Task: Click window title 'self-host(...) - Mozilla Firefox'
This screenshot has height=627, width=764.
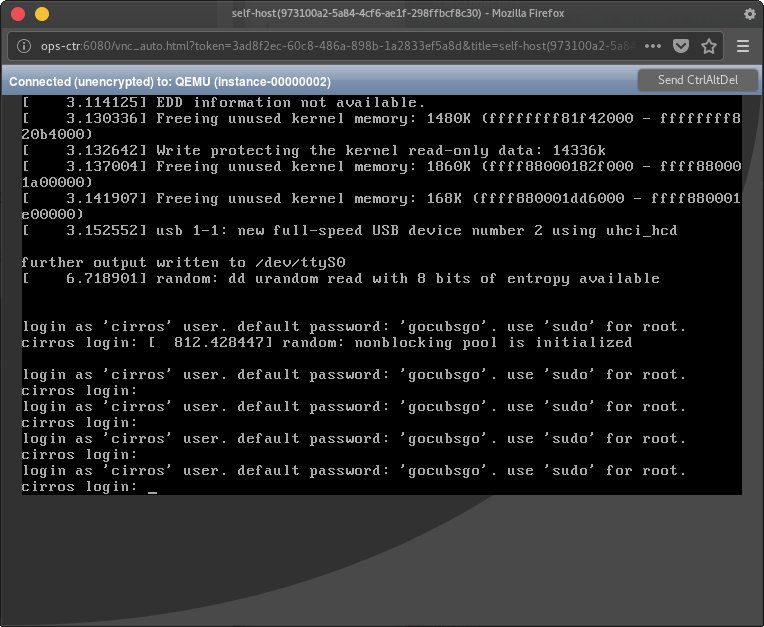Action: coord(398,14)
